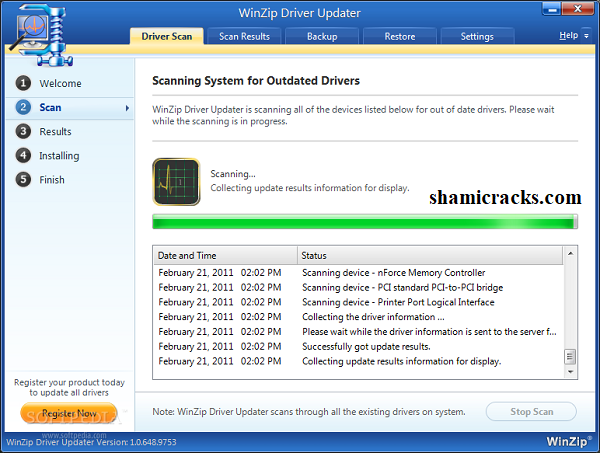600x453 pixels.
Task: Click the step 2 number badge
Action: click(x=23, y=107)
